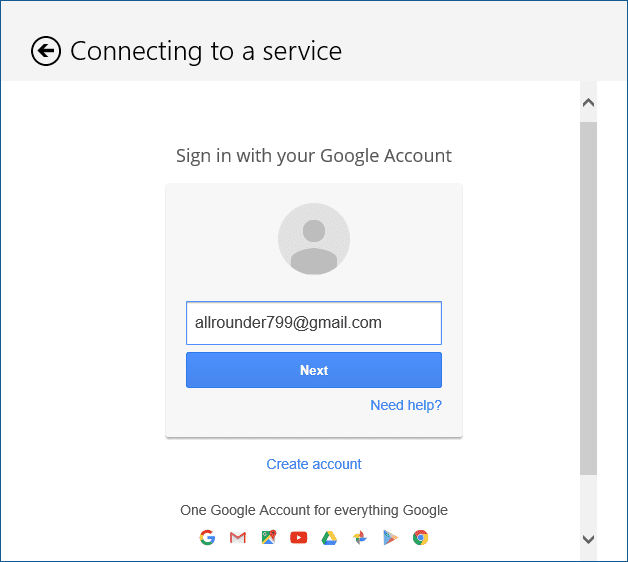Click the Sign in with your Google Account heading

point(314,156)
